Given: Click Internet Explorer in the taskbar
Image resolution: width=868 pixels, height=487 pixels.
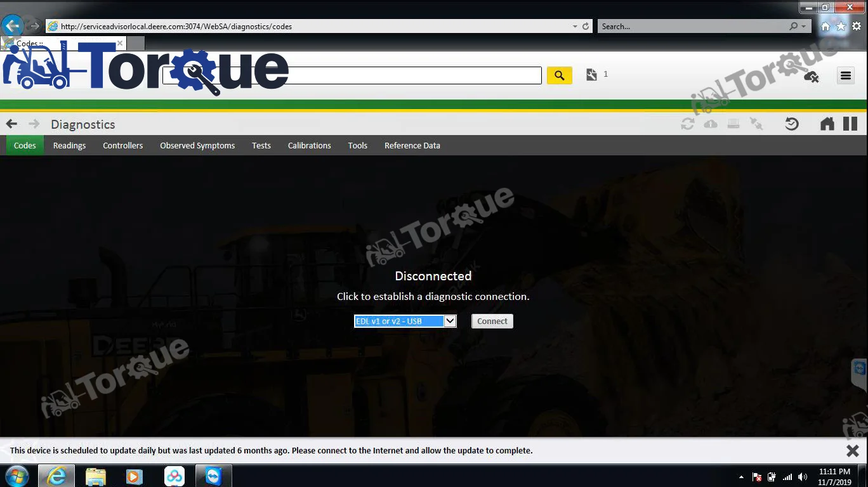Looking at the screenshot, I should click(x=56, y=476).
